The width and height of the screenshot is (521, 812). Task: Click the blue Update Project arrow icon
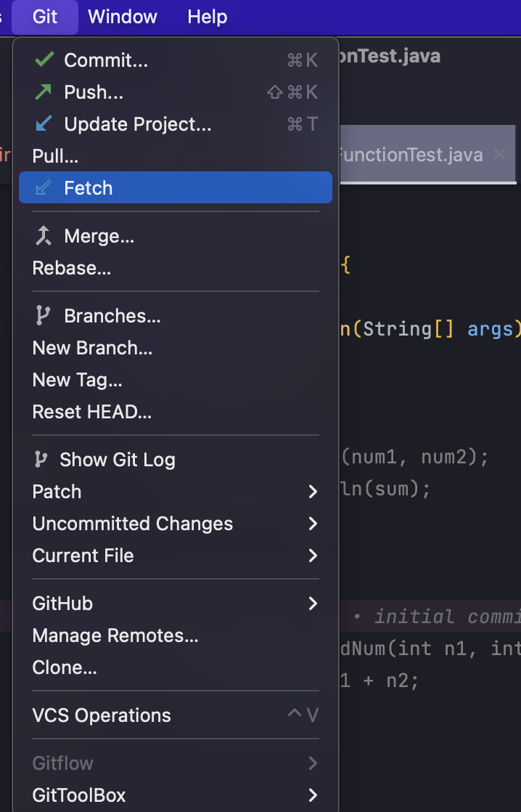(44, 124)
